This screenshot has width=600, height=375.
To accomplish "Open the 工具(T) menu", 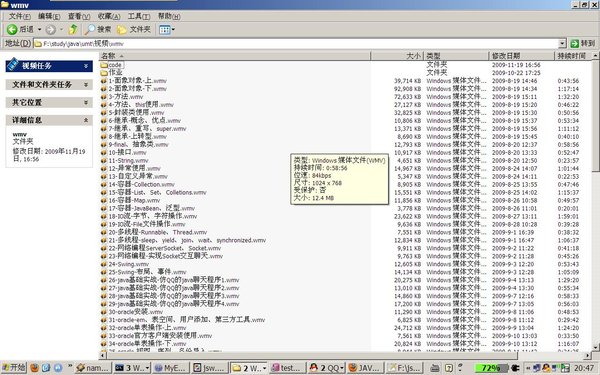I will 139,16.
